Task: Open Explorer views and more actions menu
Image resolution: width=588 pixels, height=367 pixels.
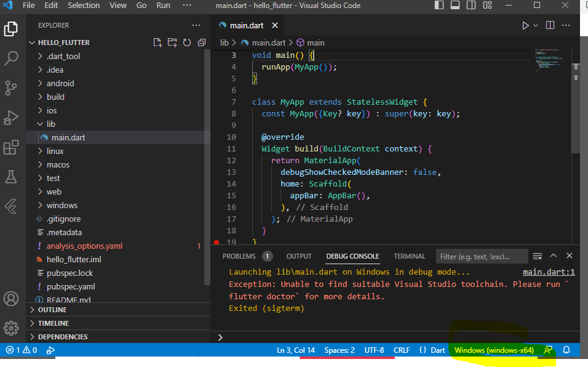Action: click(196, 25)
